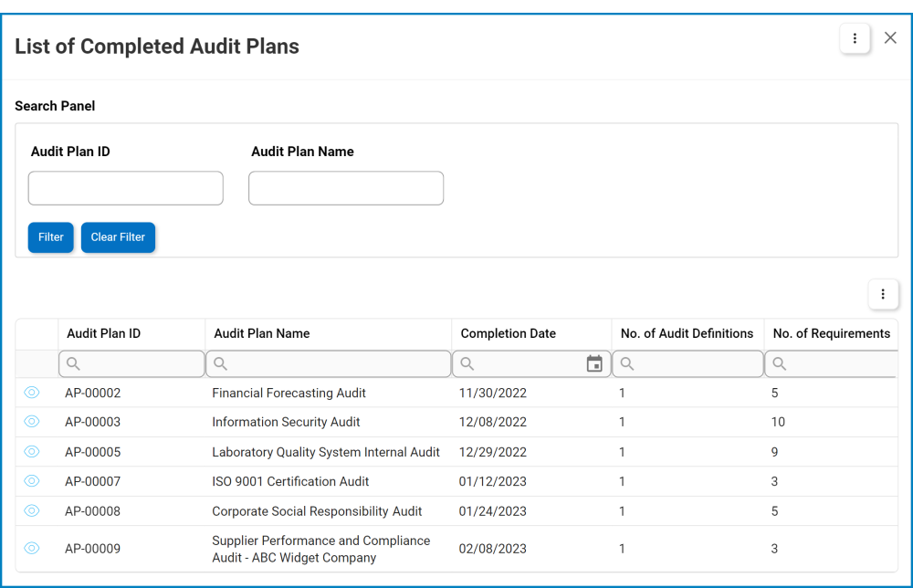Sort by Audit Plan ID column header
Viewport: 913px width, 588px height.
pyautogui.click(x=104, y=334)
